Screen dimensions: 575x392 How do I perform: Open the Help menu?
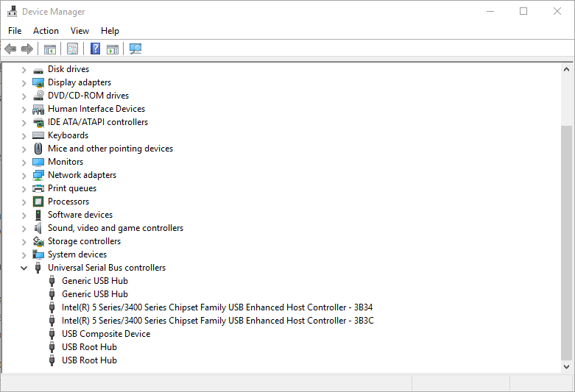[110, 31]
